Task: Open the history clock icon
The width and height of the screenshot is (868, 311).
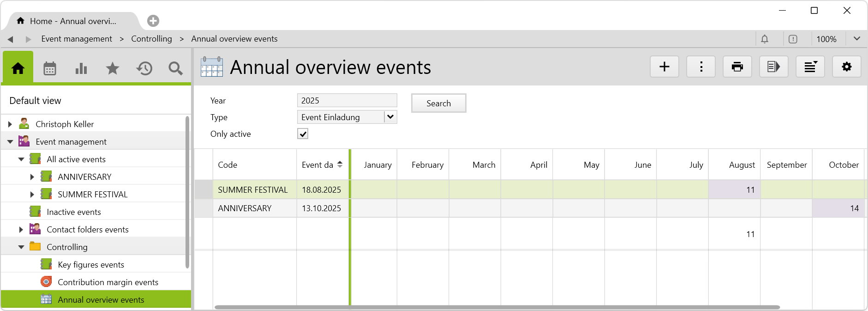Action: (144, 68)
